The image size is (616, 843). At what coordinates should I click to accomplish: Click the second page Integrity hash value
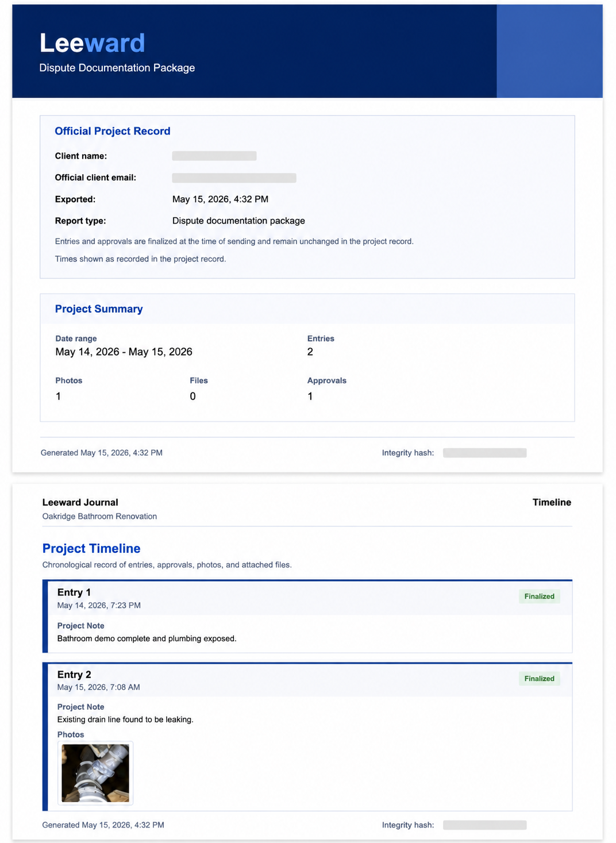(x=485, y=825)
